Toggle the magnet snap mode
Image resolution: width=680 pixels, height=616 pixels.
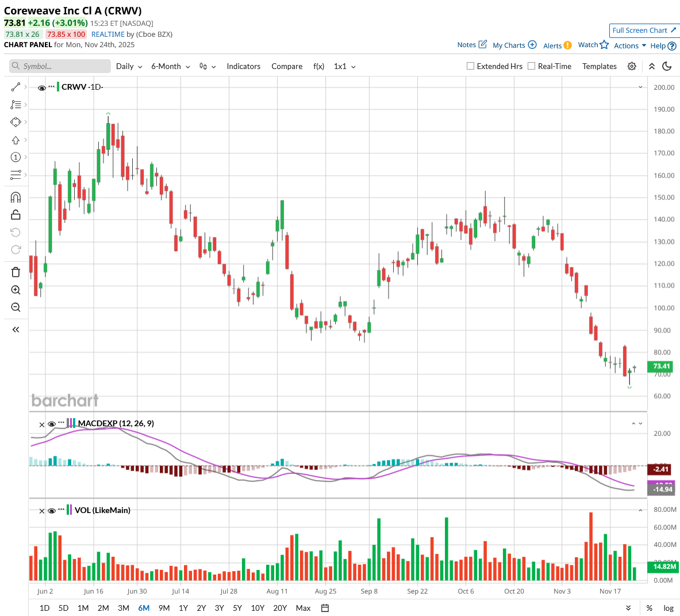(16, 197)
